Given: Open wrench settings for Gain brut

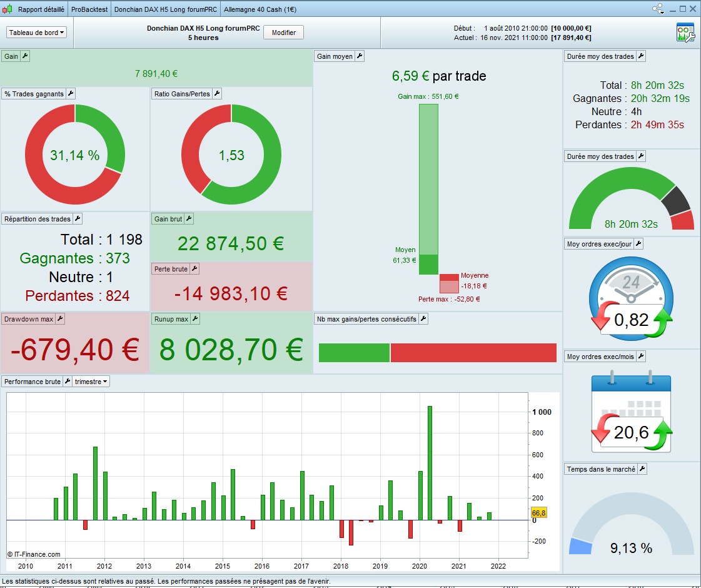Looking at the screenshot, I should (x=189, y=219).
